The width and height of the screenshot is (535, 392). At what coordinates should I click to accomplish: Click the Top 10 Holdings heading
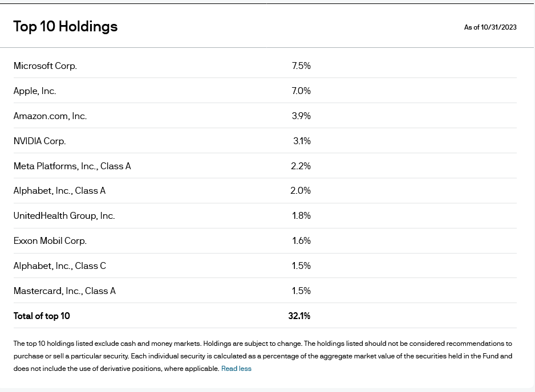[x=66, y=27]
